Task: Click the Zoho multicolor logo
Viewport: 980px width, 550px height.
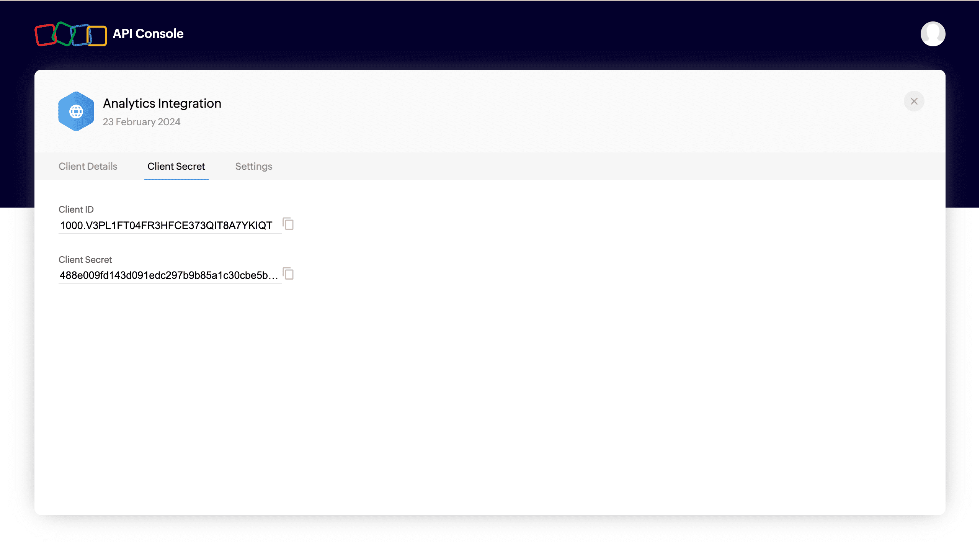Action: click(71, 34)
